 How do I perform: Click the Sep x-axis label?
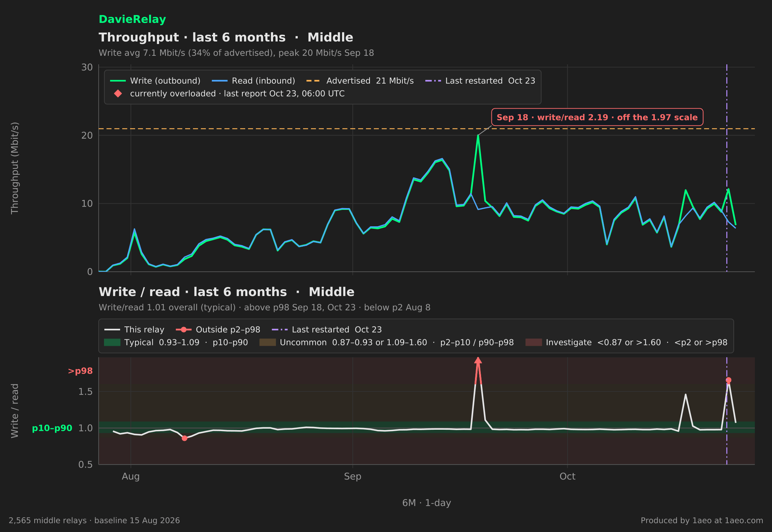click(353, 477)
